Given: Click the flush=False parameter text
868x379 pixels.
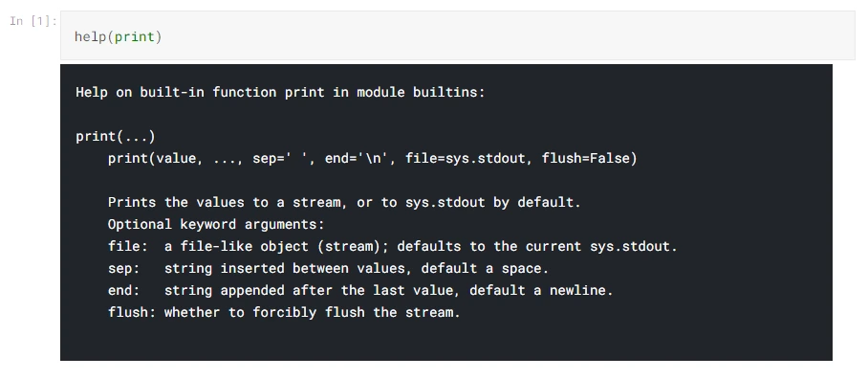Looking at the screenshot, I should [x=590, y=159].
